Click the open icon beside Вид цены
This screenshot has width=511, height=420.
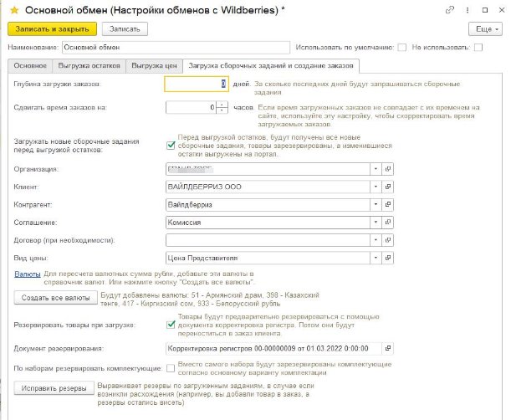387,259
